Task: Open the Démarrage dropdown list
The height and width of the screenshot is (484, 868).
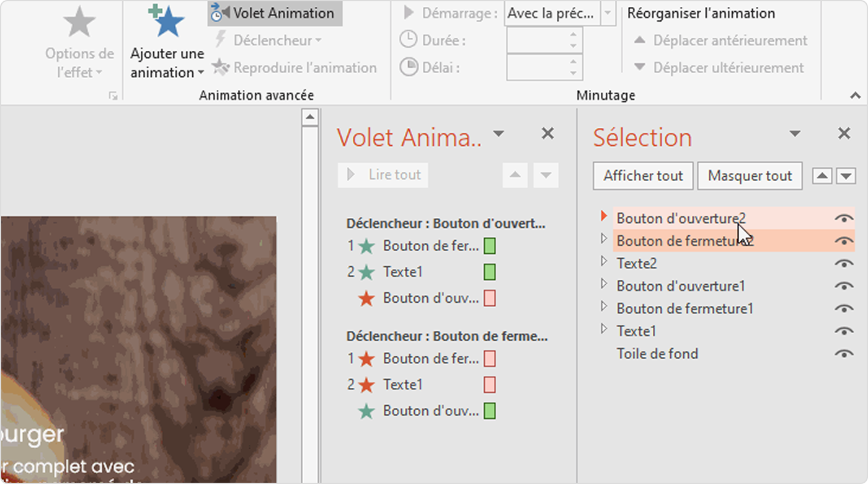Action: pos(608,13)
